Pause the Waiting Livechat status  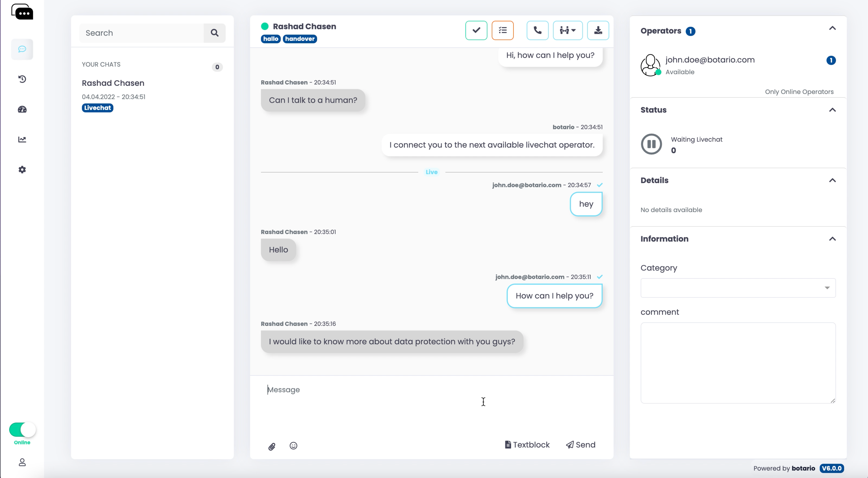tap(651, 144)
